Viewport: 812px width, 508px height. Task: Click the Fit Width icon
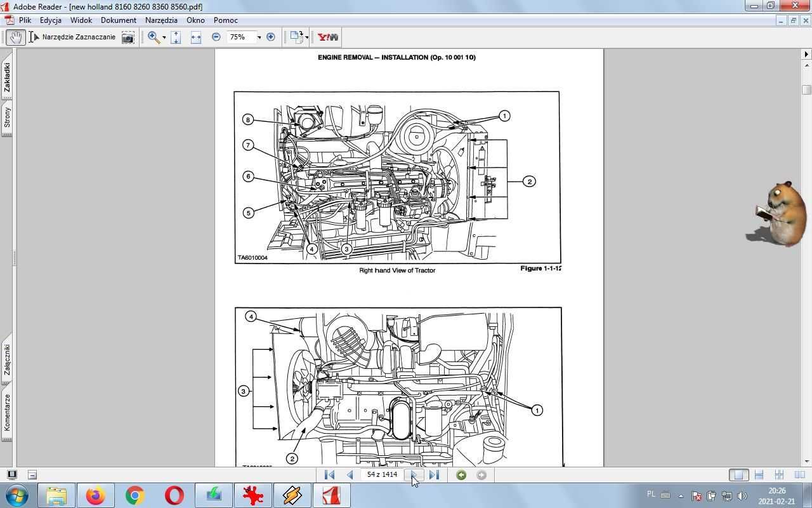[196, 37]
